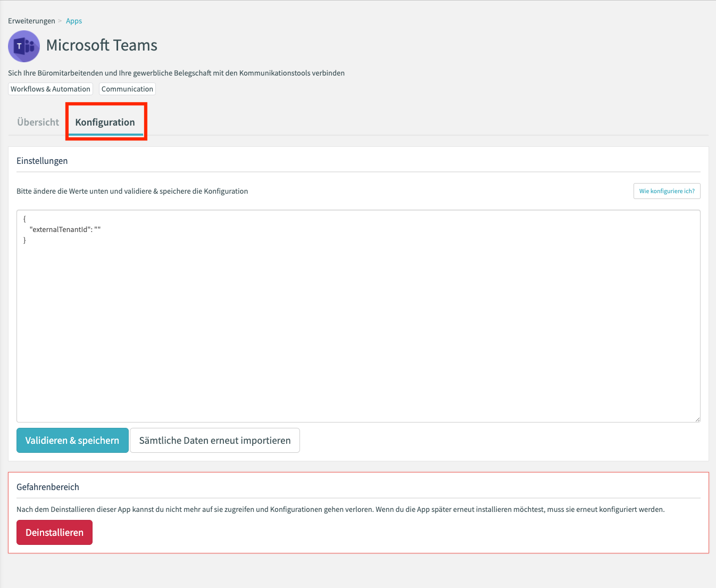Viewport: 716px width, 588px height.
Task: Select the Communication tag
Action: (x=127, y=89)
